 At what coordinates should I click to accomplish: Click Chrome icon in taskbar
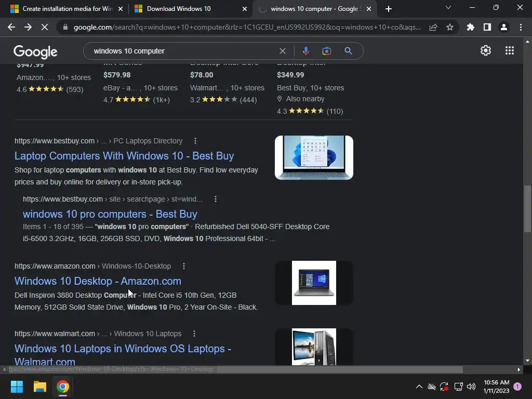(x=63, y=387)
